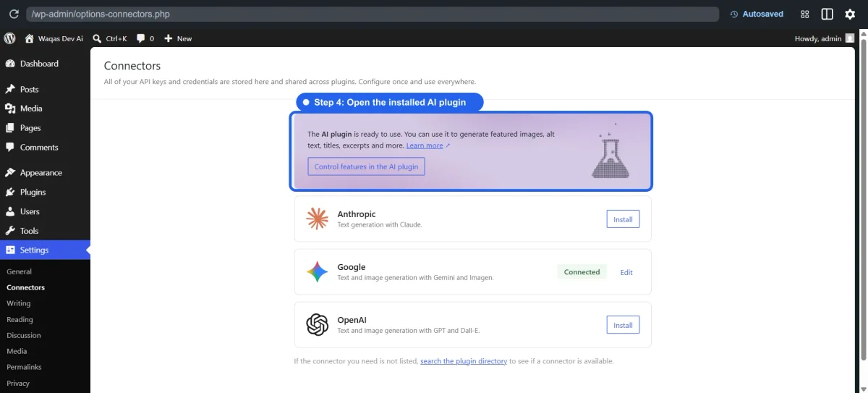
Task: Open the WordPress logo menu
Action: [x=9, y=38]
